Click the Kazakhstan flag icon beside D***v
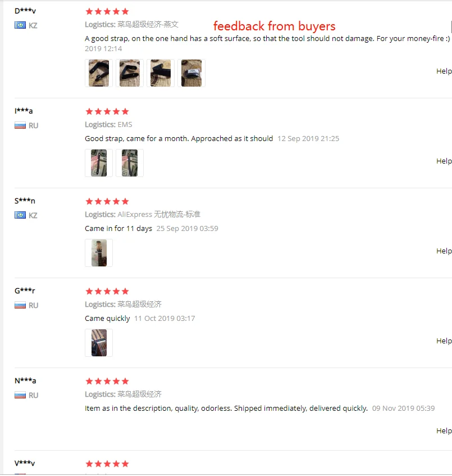Screen dimensions: 452x476 coord(20,25)
